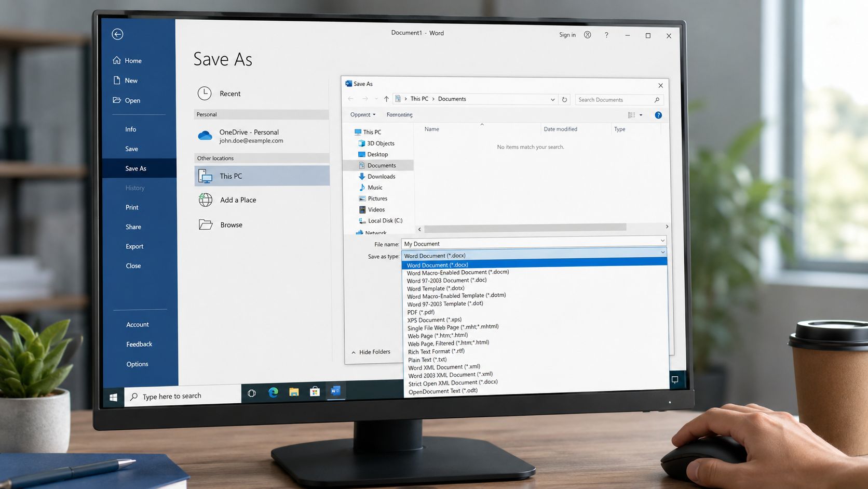Viewport: 868px width, 489px height.
Task: Sort by the Name column header
Action: click(x=432, y=129)
